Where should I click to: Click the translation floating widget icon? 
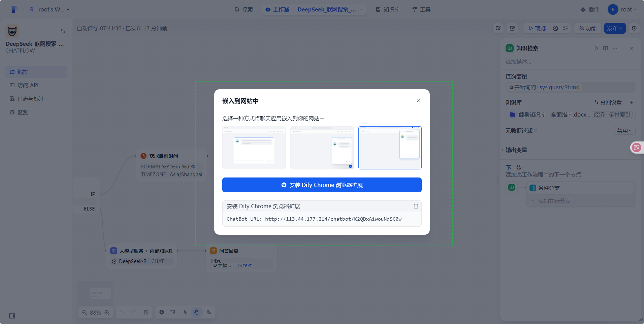pos(637,148)
